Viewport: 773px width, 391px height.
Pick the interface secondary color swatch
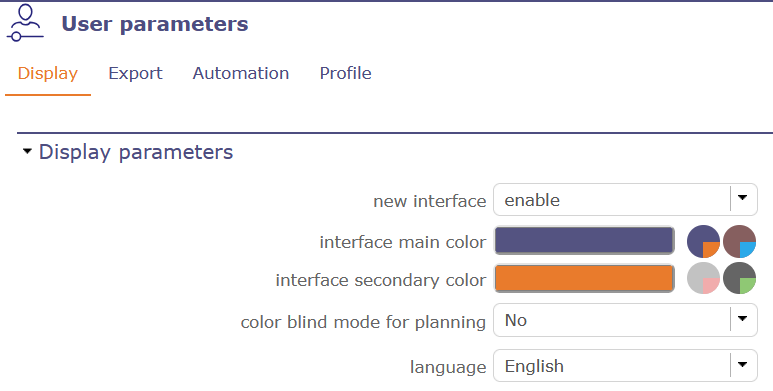pyautogui.click(x=584, y=279)
